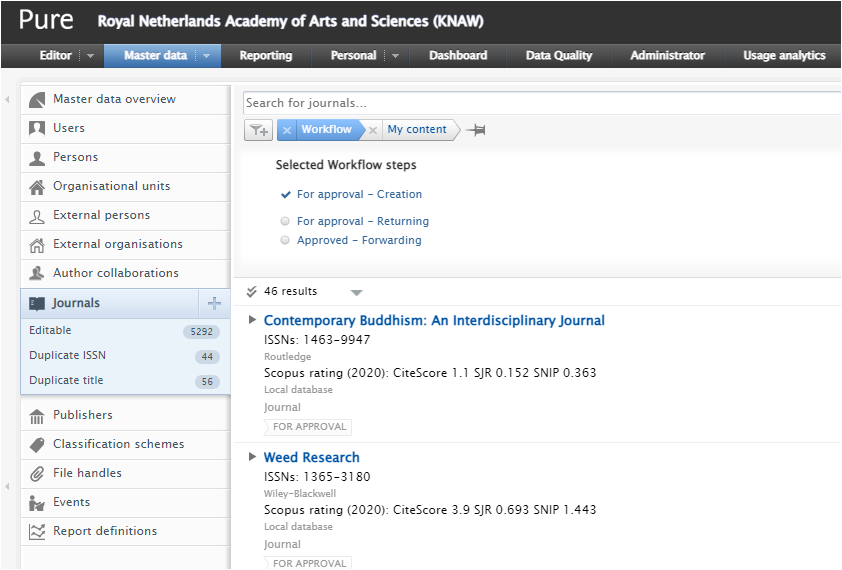
Task: Go to the Data Quality tab
Action: [559, 56]
